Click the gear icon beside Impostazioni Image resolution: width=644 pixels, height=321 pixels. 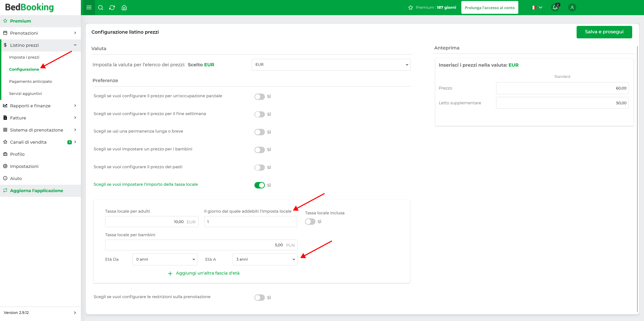5,166
